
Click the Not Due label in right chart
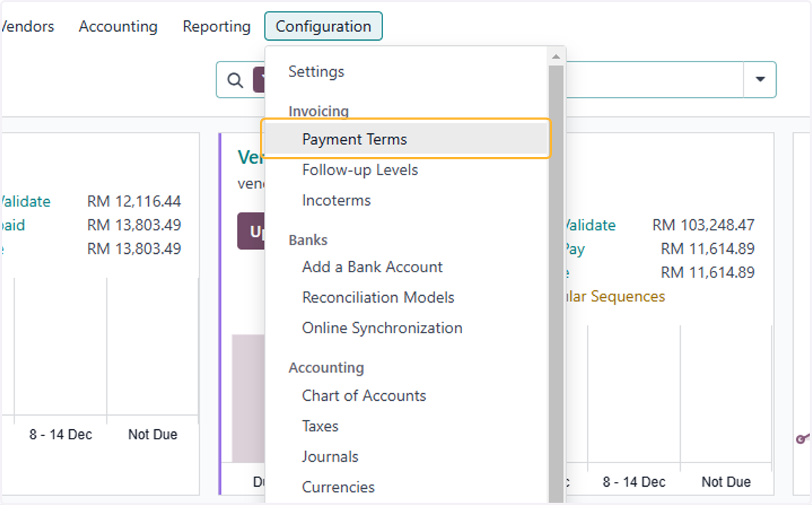(726, 482)
